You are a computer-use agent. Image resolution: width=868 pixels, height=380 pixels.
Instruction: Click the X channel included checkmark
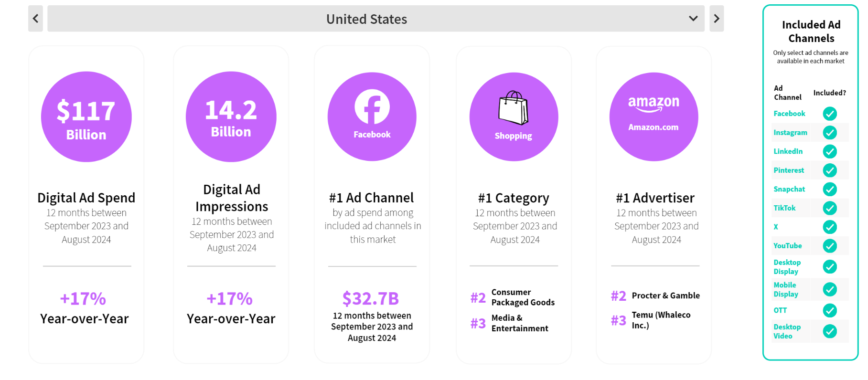coord(830,227)
